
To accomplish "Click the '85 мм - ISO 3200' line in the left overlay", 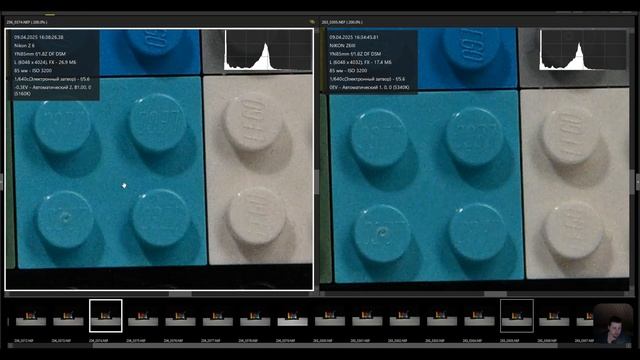I will [33, 71].
